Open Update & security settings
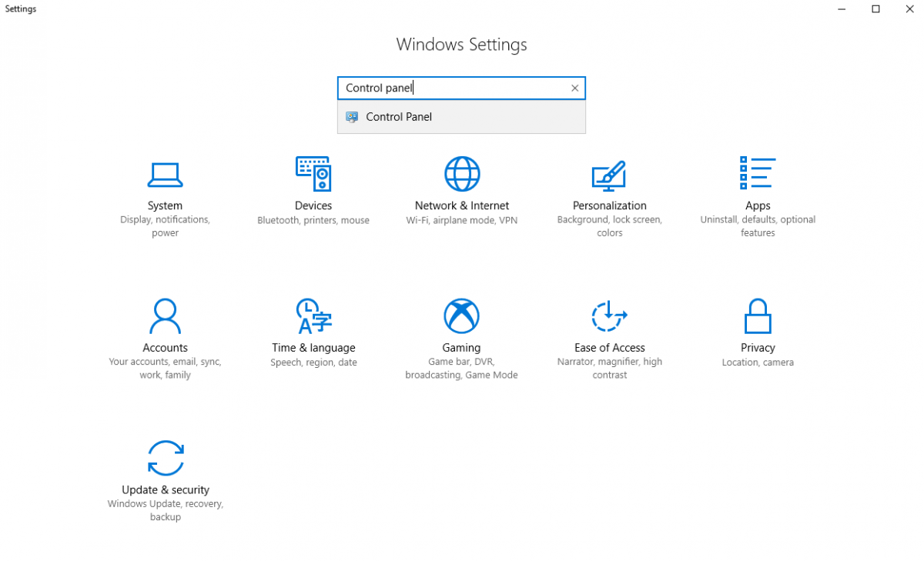This screenshot has height=561, width=924. 165,473
